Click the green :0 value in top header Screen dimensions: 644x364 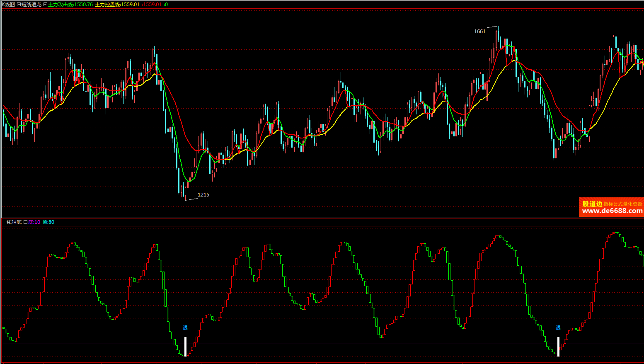pyautogui.click(x=166, y=5)
